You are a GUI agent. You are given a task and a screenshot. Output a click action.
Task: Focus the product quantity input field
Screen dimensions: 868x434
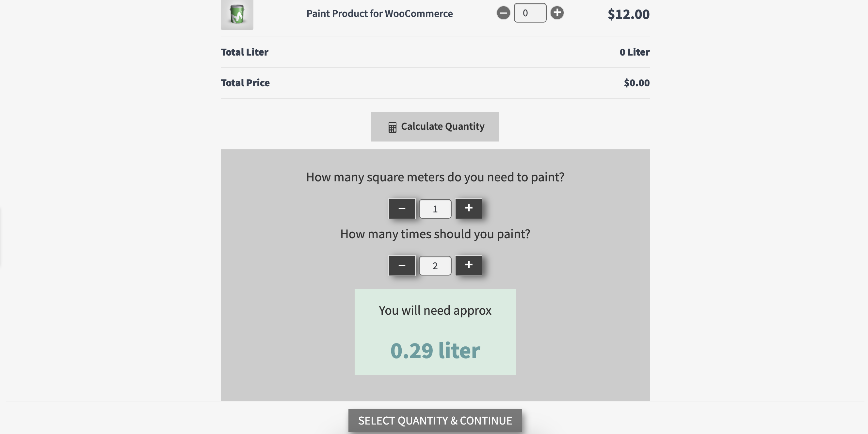pyautogui.click(x=530, y=13)
